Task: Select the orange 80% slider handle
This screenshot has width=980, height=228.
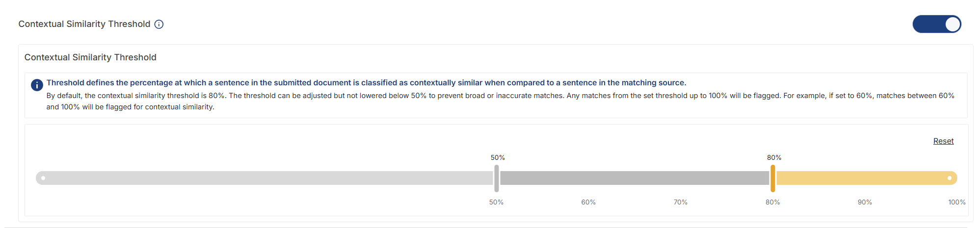Action: (773, 178)
